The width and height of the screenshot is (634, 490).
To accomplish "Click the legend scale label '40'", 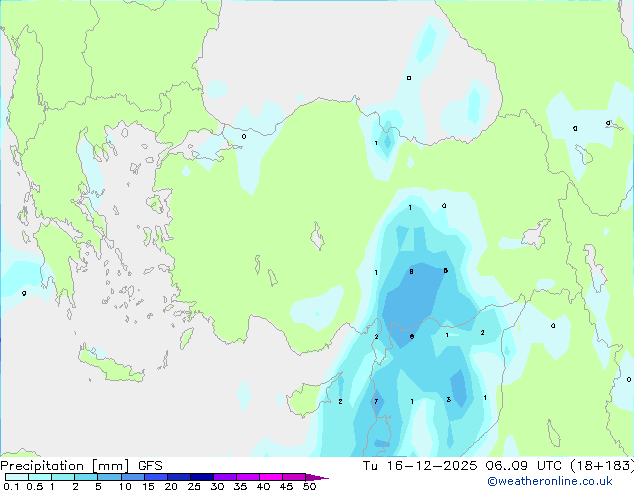I will tap(263, 486).
